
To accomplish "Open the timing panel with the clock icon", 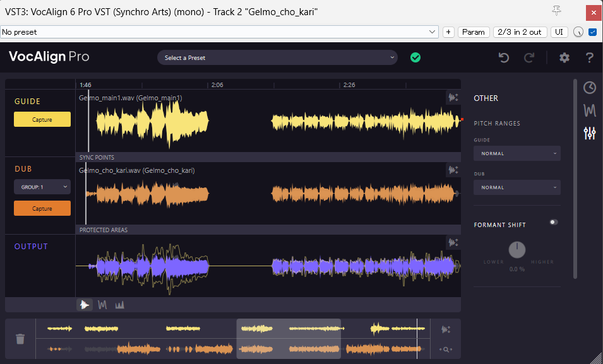I will 590,88.
